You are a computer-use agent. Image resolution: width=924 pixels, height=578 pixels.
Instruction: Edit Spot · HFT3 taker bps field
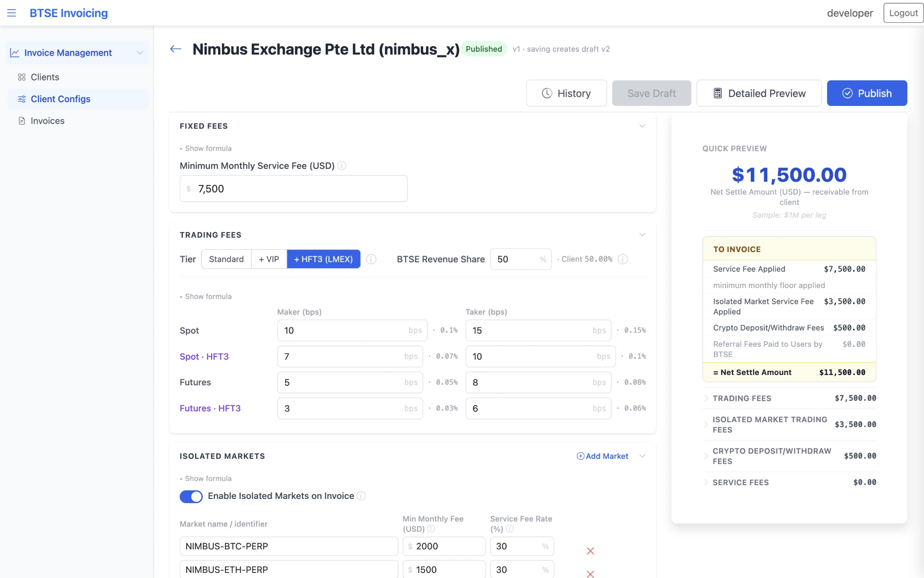click(541, 357)
